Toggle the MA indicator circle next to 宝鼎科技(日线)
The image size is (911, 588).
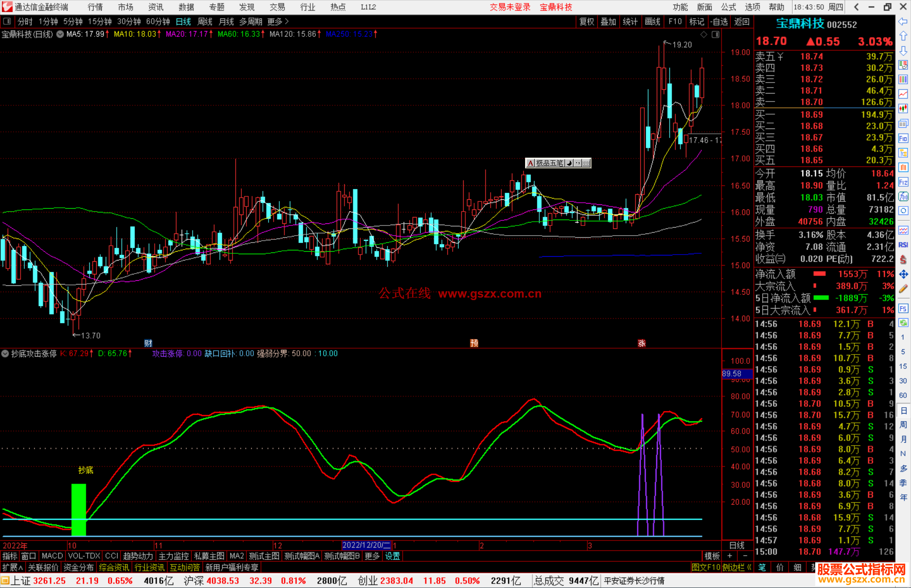click(x=60, y=34)
